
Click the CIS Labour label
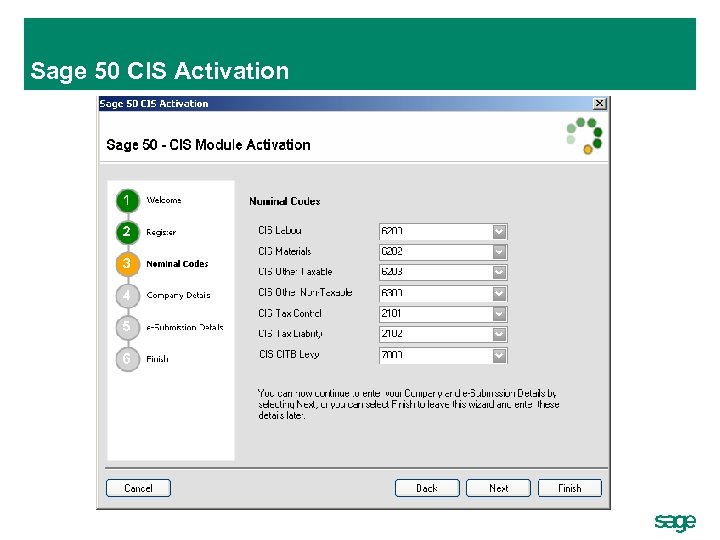[280, 231]
